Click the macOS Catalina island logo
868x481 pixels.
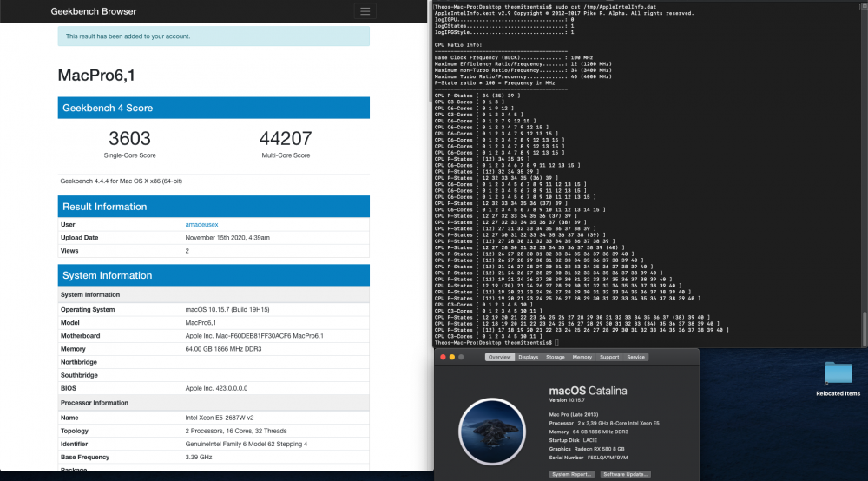click(491, 432)
